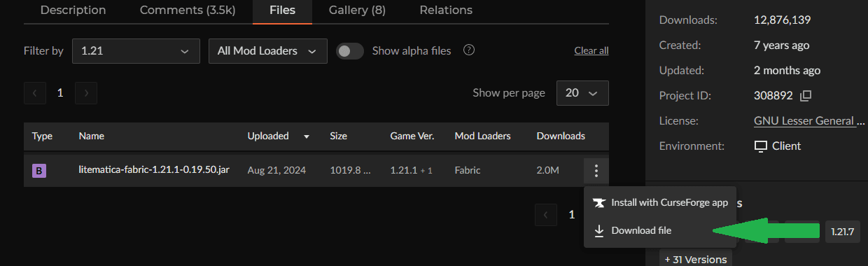Screen dimensions: 868x266
Task: Open the Show per page 20 dropdown
Action: tap(582, 93)
